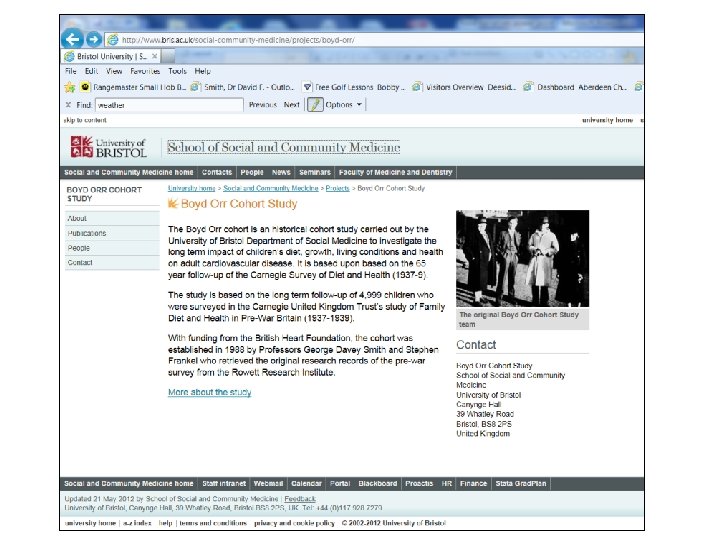The height and width of the screenshot is (540, 720).
Task: Open the File menu
Action: tap(71, 71)
